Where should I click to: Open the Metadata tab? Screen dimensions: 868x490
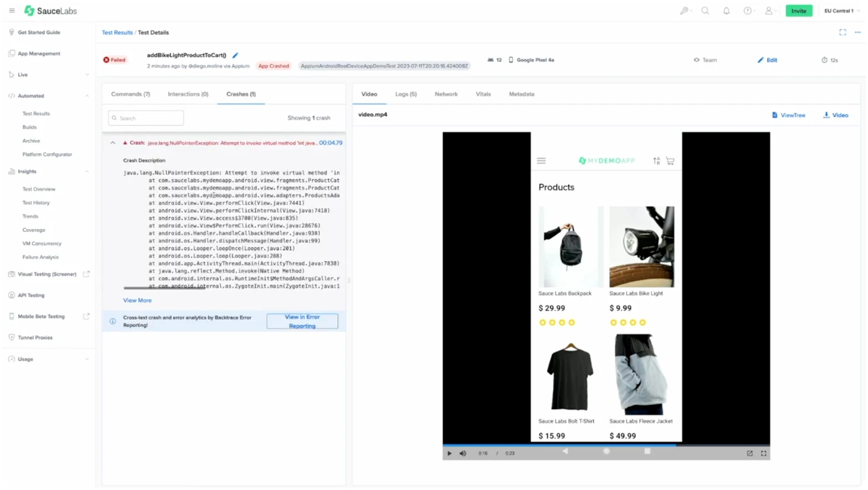pos(521,94)
